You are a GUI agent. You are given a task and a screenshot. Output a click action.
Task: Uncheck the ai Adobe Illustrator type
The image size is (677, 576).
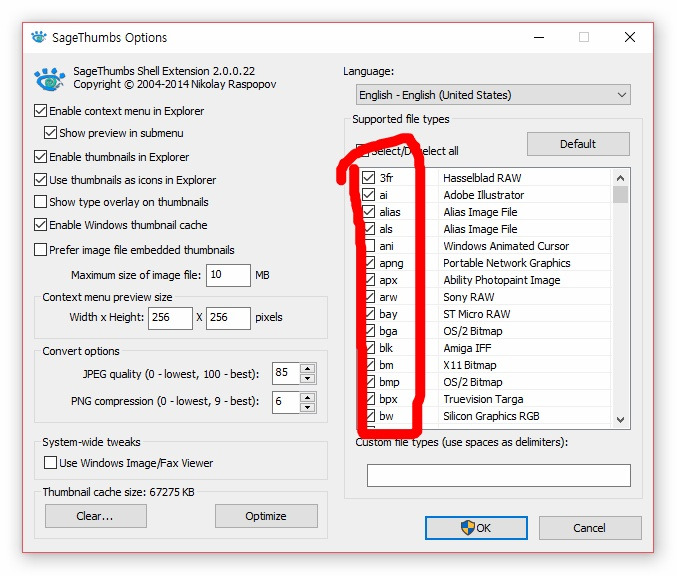pos(368,195)
